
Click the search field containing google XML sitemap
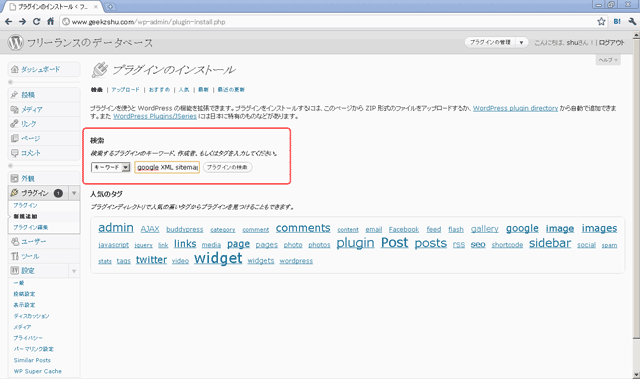[167, 167]
